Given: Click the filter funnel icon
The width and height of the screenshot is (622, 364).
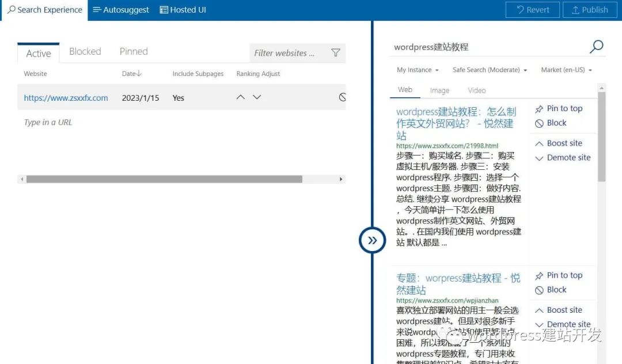Looking at the screenshot, I should pos(336,53).
